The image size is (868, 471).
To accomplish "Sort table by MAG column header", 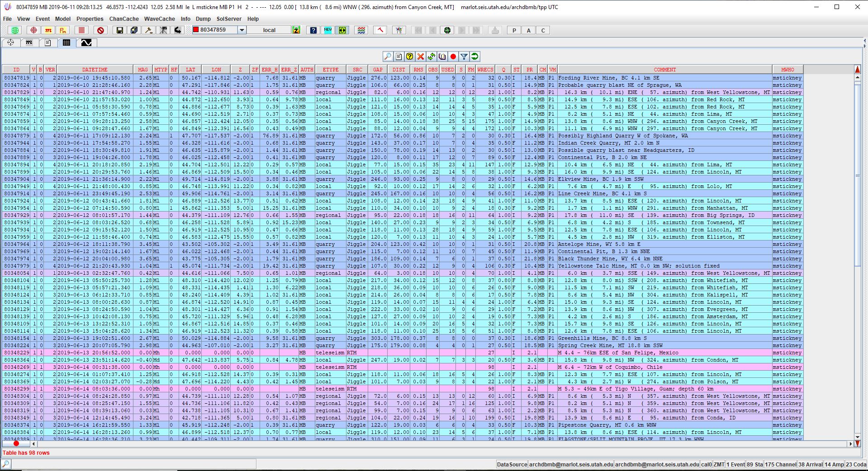I will click(143, 70).
